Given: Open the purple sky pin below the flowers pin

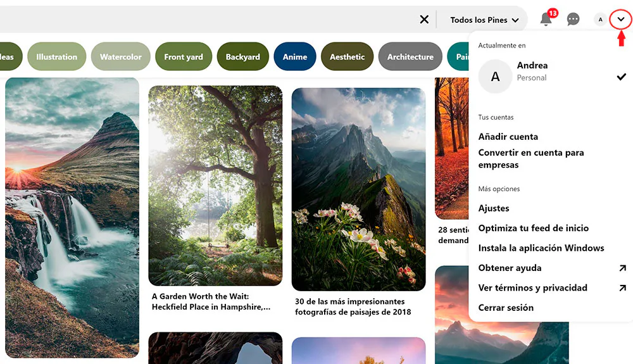Looking at the screenshot, I should point(358,351).
